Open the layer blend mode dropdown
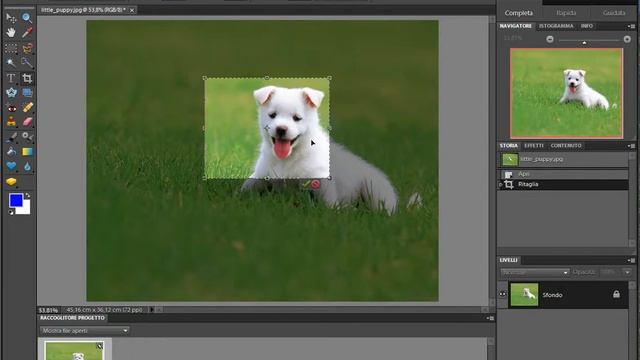 [535, 272]
